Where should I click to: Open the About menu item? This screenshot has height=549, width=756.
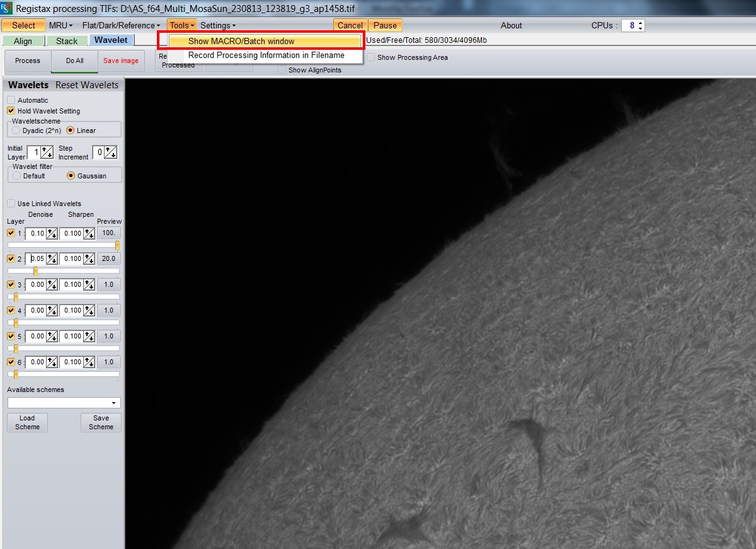click(512, 25)
